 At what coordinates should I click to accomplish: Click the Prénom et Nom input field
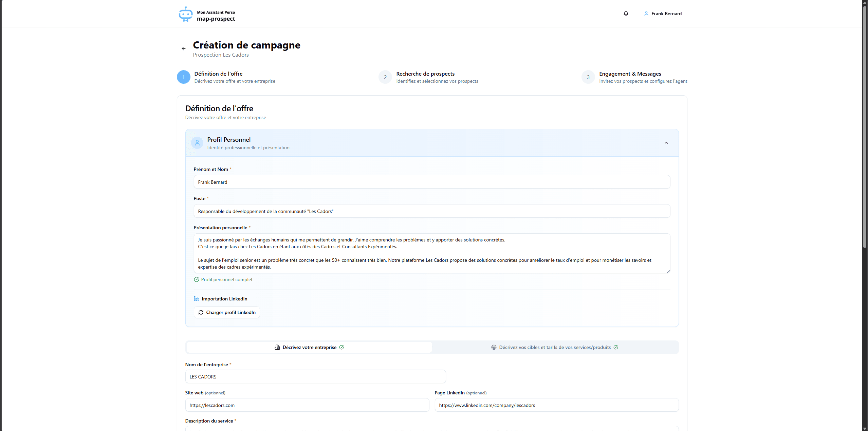[x=432, y=182]
